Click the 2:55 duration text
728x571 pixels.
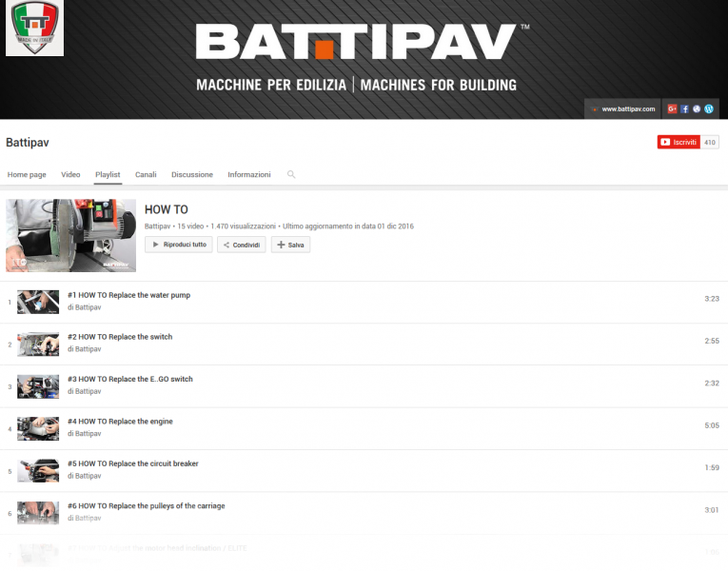(712, 342)
